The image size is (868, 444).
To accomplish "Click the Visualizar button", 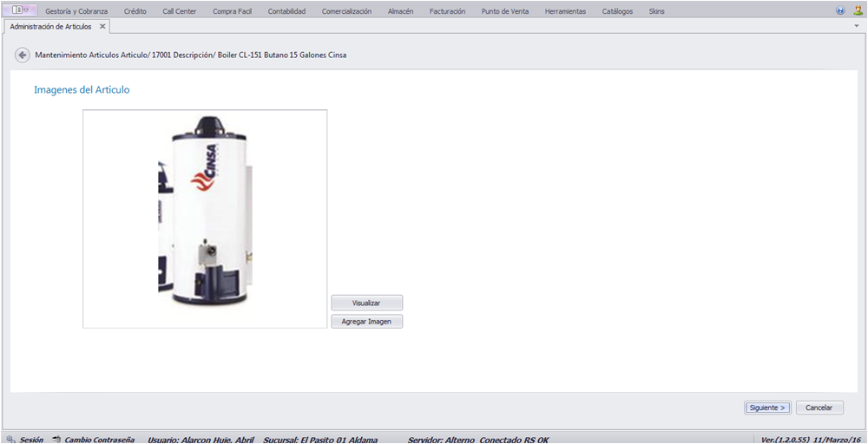I will coord(367,303).
